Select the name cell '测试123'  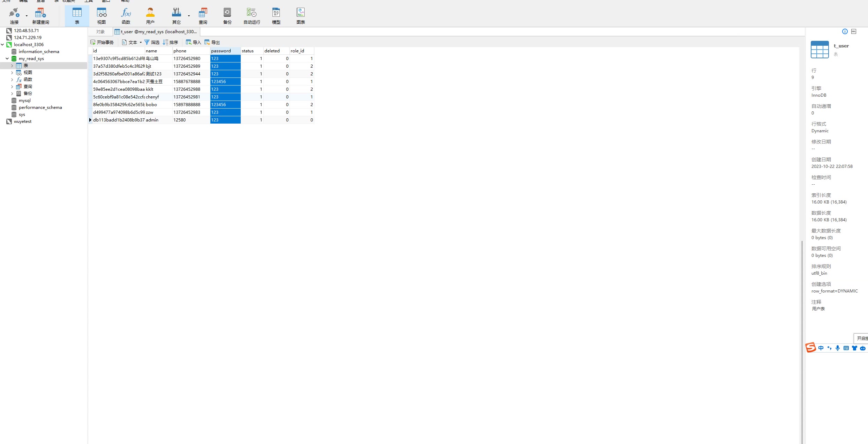pos(159,74)
